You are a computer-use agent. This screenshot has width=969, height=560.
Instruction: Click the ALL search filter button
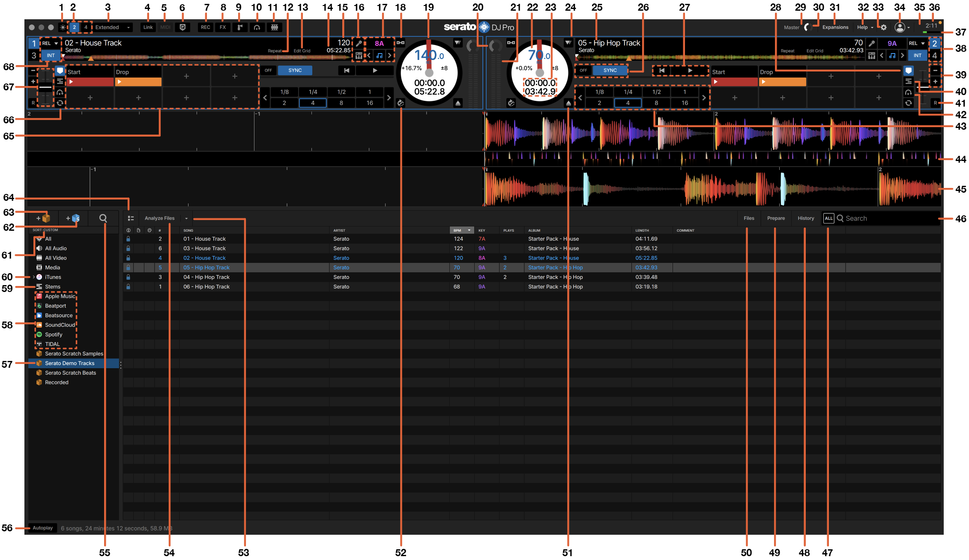click(x=828, y=218)
